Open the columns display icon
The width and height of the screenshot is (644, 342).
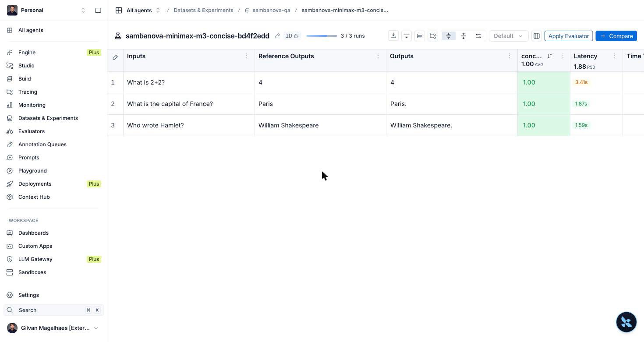[x=537, y=36]
